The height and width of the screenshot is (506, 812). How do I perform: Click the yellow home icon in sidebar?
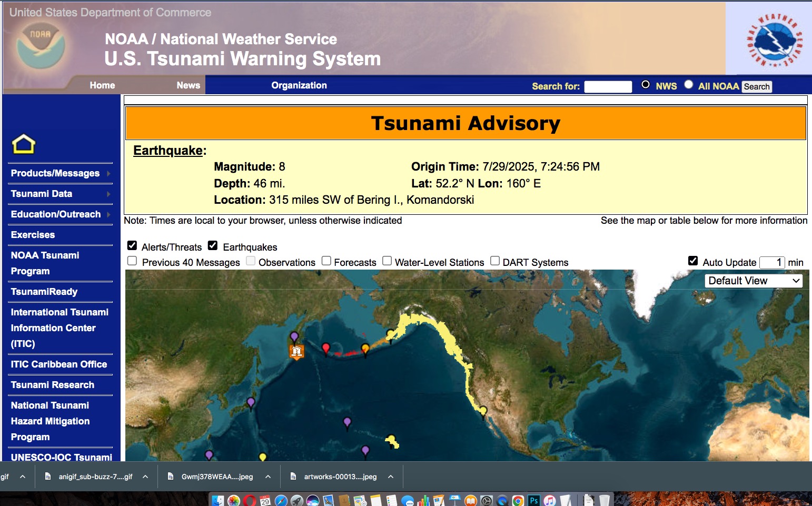pyautogui.click(x=24, y=144)
